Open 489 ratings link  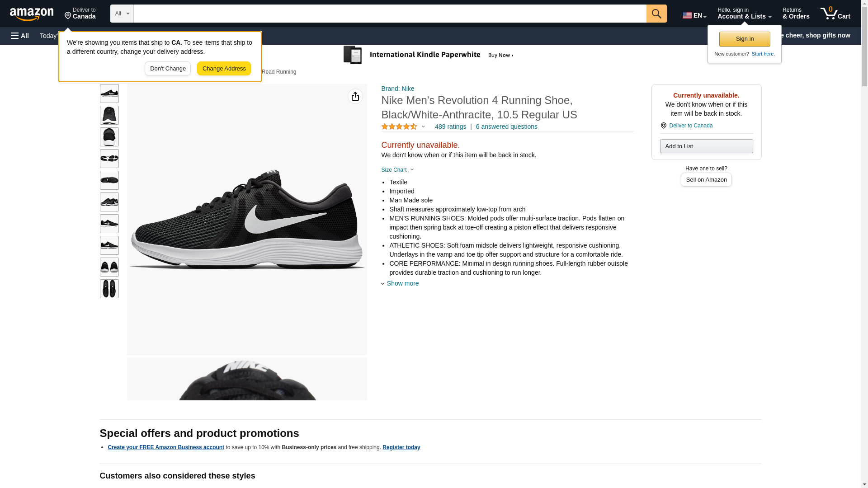click(x=450, y=127)
